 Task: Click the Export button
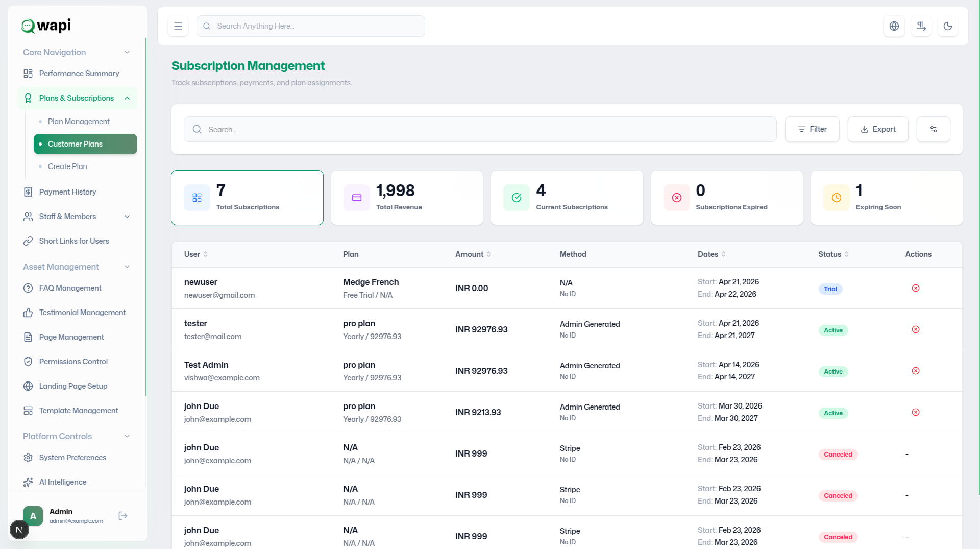[878, 129]
